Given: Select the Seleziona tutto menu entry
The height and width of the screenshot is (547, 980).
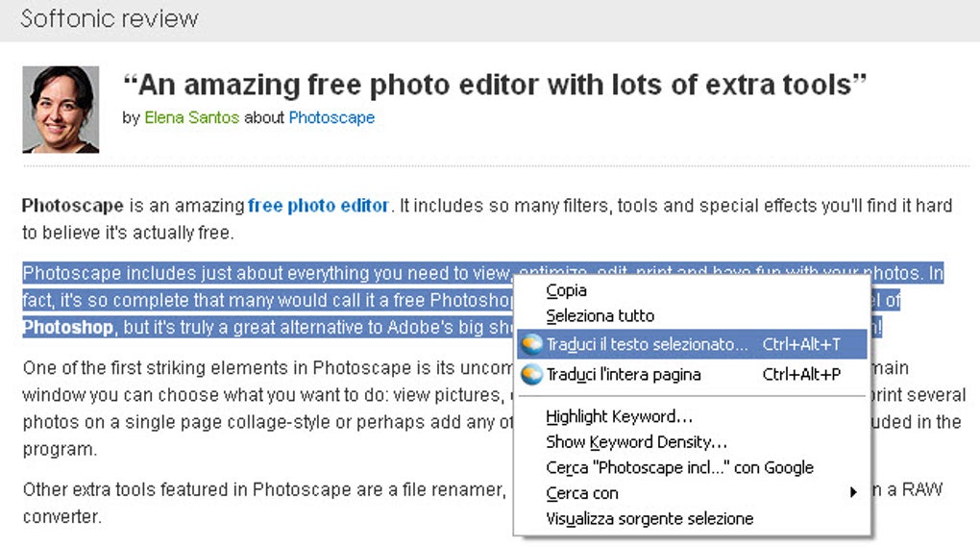Looking at the screenshot, I should 600,316.
